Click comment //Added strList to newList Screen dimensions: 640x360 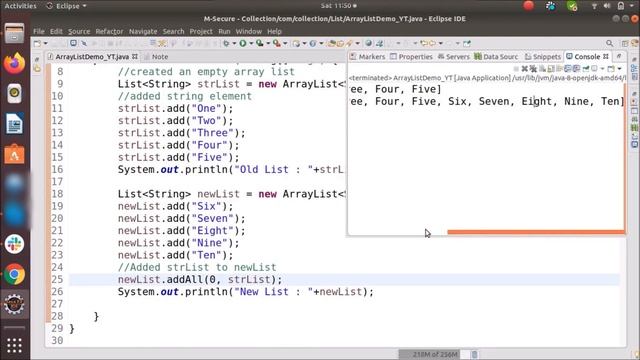click(x=197, y=267)
